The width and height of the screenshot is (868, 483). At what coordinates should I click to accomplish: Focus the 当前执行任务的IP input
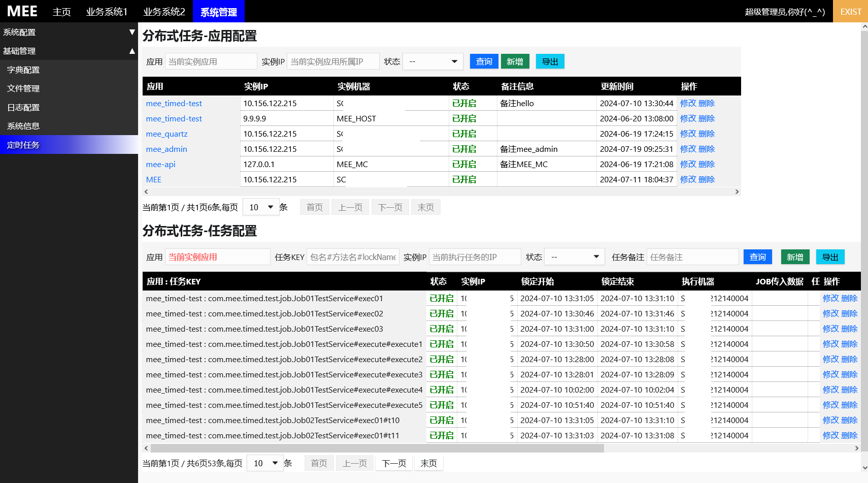475,257
